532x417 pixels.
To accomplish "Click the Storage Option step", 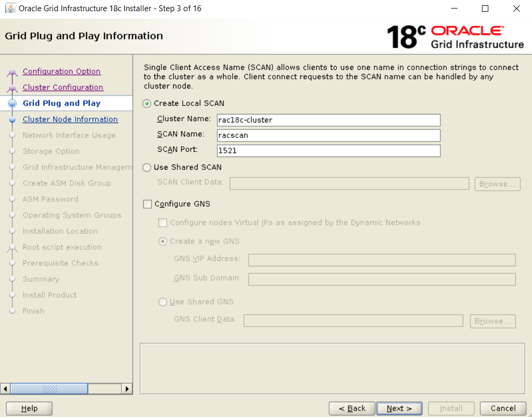I will 51,151.
